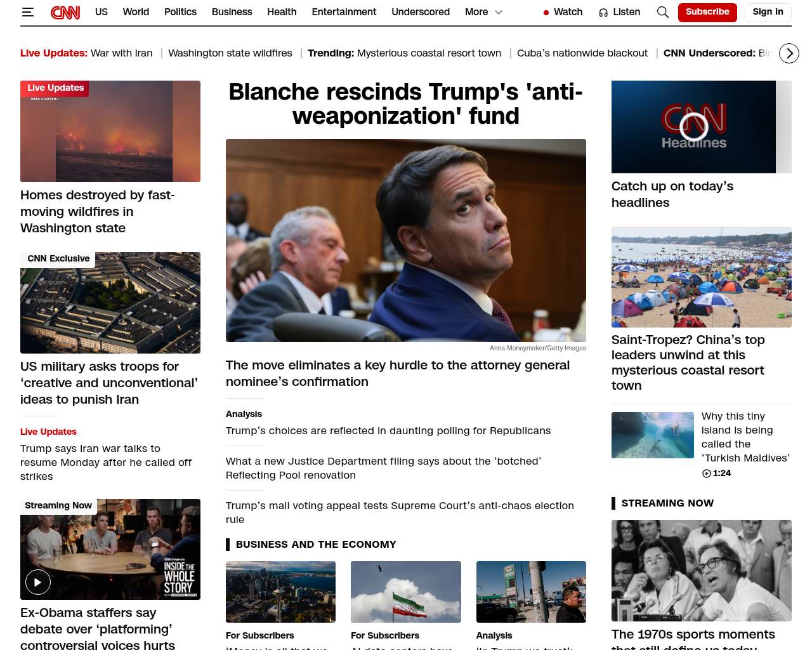
Task: Read China's top leaders coastal resort story
Action: pyautogui.click(x=688, y=362)
